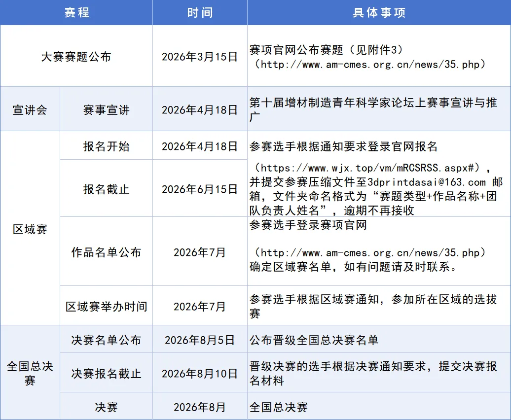511x420 pixels.
Task: Click the 宣讲会 row label
Action: point(30,108)
